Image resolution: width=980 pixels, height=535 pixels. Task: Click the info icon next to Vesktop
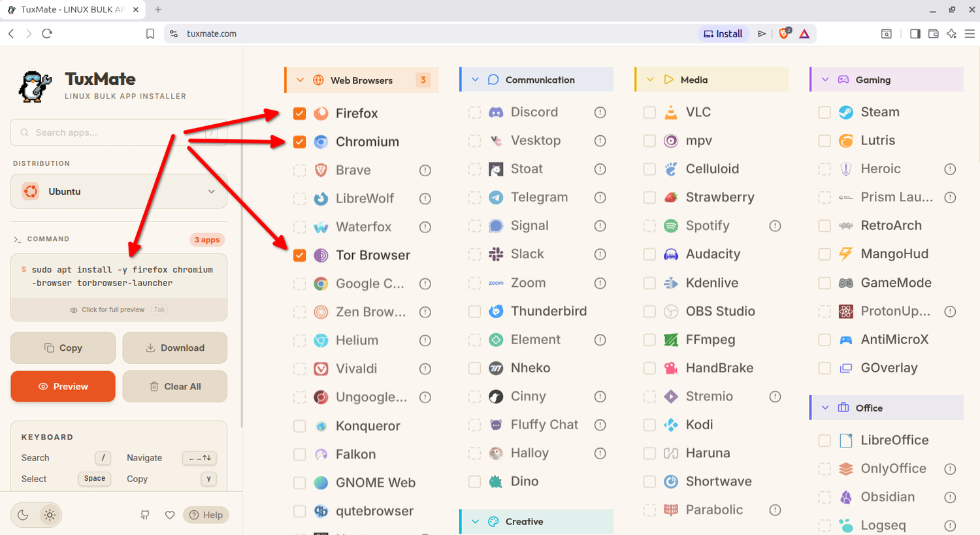(x=600, y=141)
